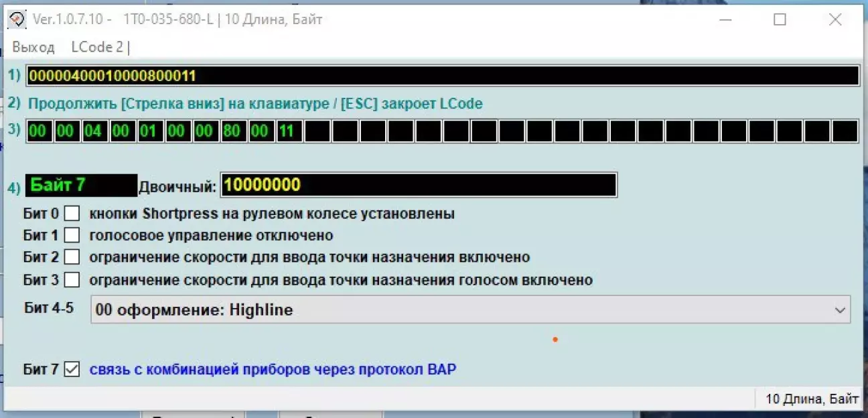Open the LCode 2 menu
This screenshot has height=418, width=868.
100,48
